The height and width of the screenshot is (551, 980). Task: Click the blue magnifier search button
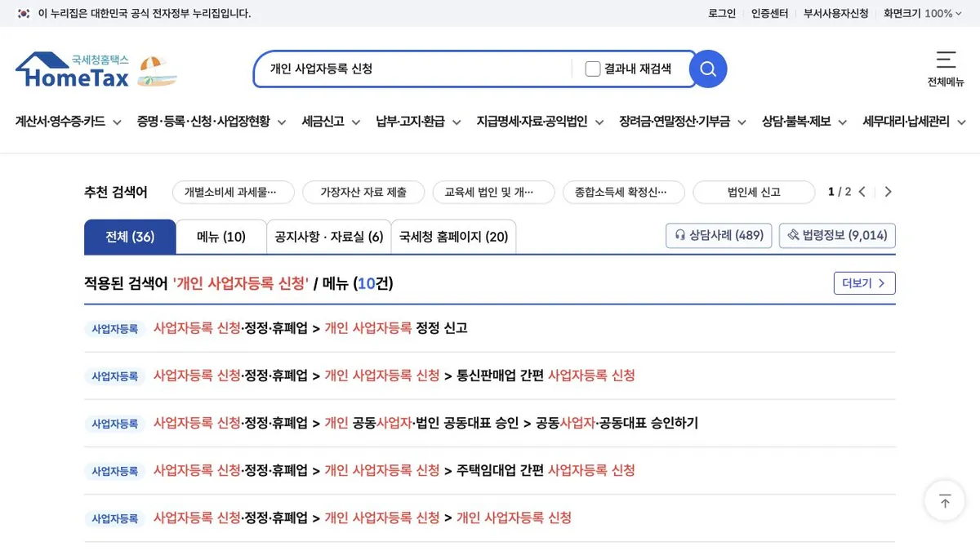click(708, 69)
